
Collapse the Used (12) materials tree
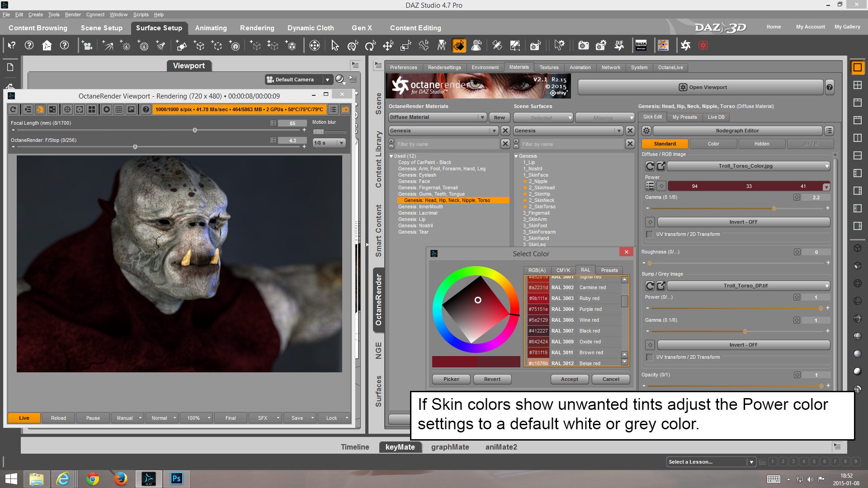(391, 156)
